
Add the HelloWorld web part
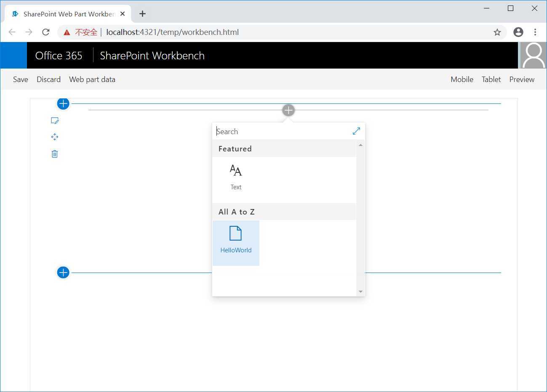click(x=236, y=243)
